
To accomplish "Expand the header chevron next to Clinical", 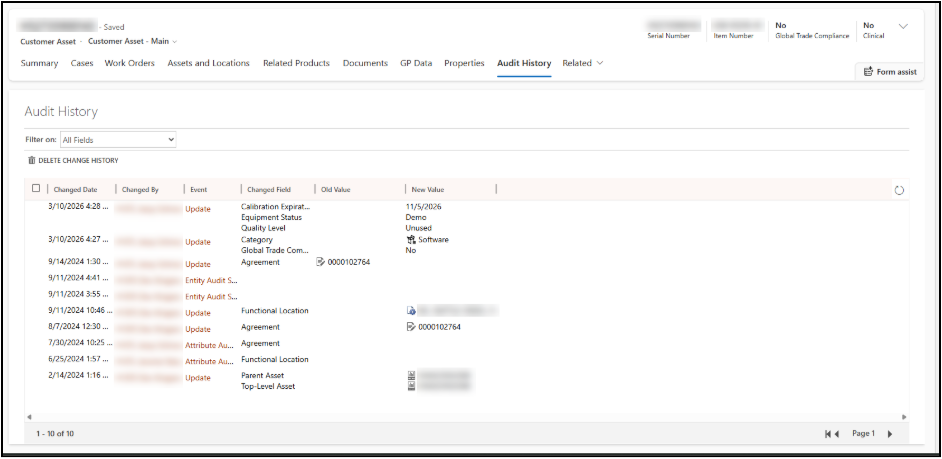I will [x=904, y=27].
